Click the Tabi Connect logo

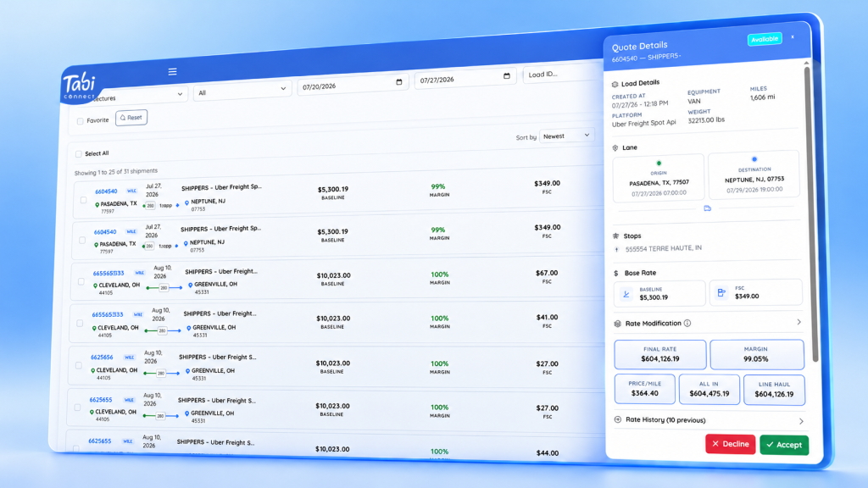tap(80, 87)
